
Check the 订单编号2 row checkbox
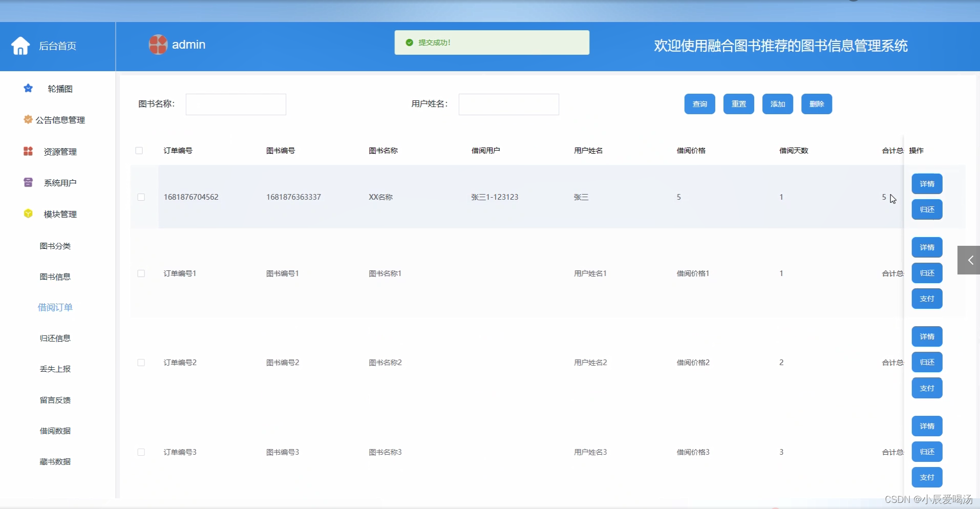[141, 363]
